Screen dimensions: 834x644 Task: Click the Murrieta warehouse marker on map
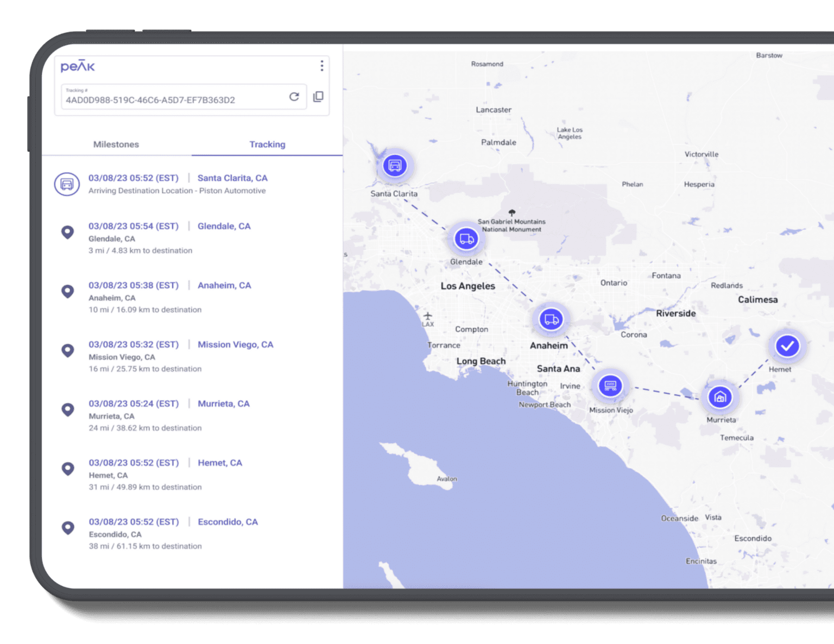[x=720, y=397]
